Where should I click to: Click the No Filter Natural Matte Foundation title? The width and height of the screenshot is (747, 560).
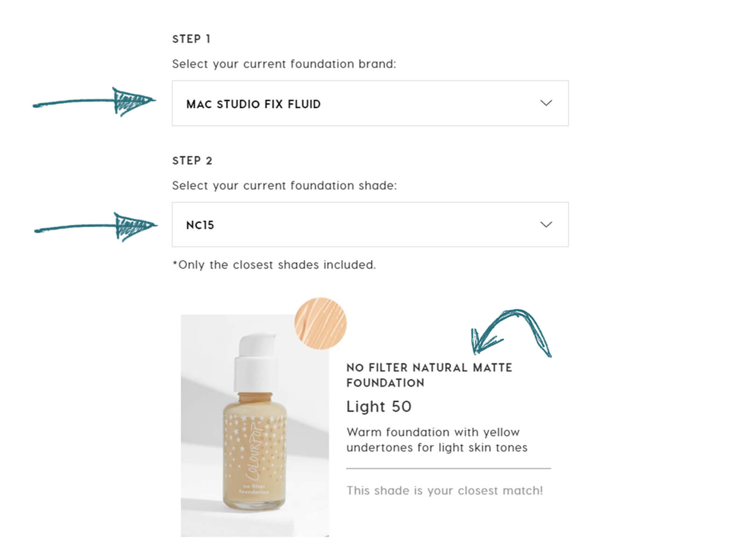coord(429,375)
